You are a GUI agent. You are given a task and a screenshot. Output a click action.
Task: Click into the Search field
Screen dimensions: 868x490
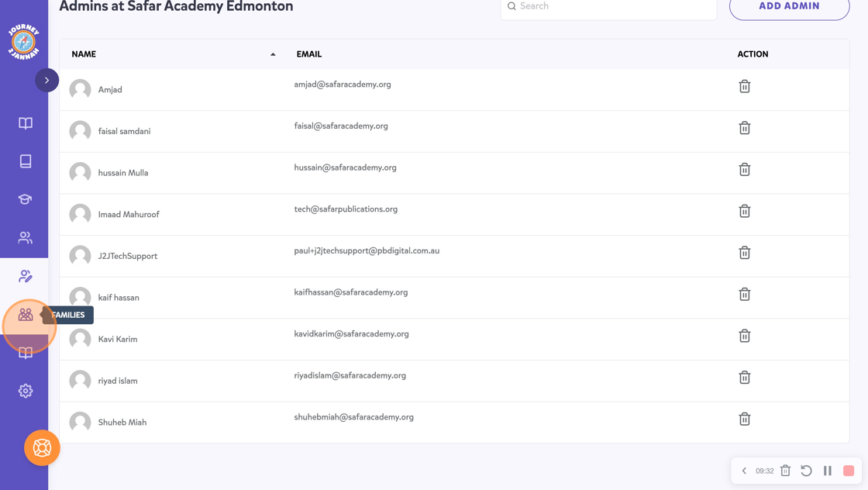coord(609,7)
